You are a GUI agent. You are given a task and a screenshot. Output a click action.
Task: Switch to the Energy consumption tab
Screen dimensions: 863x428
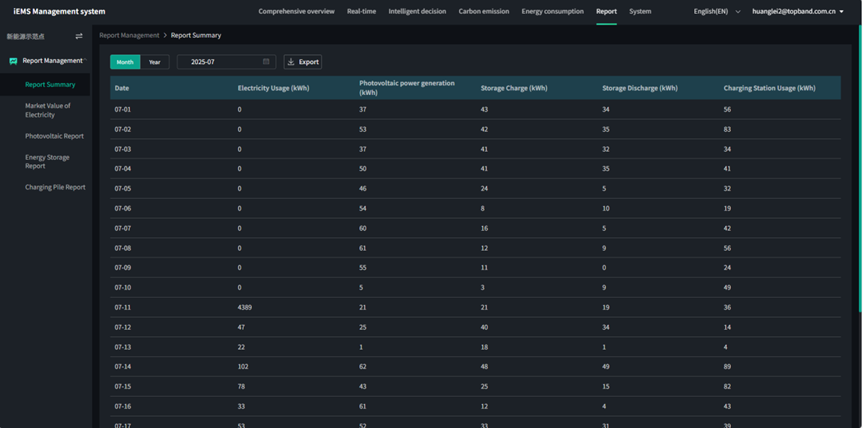tap(552, 12)
